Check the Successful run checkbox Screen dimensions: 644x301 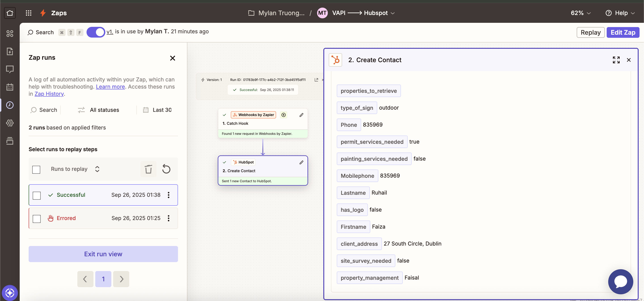(x=37, y=195)
